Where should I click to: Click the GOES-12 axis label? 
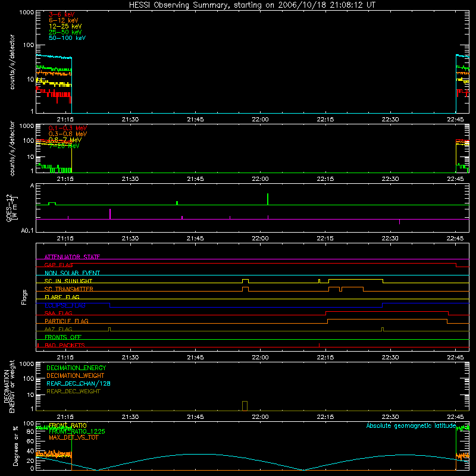pos(12,208)
